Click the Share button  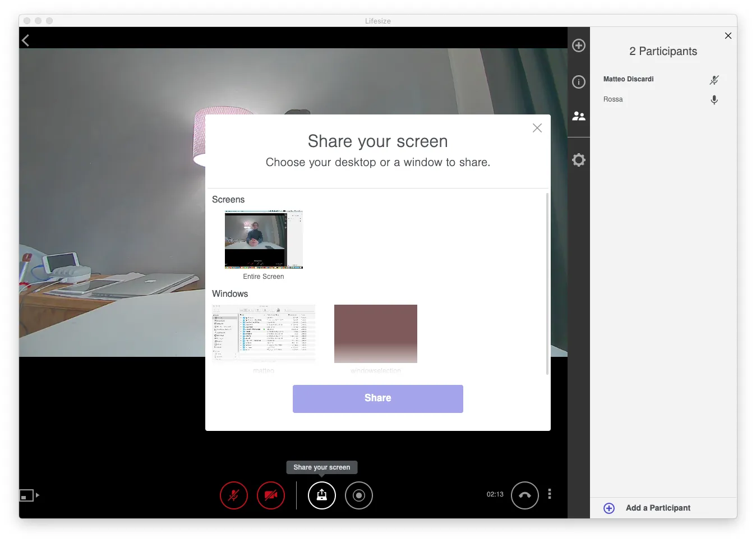coord(378,399)
